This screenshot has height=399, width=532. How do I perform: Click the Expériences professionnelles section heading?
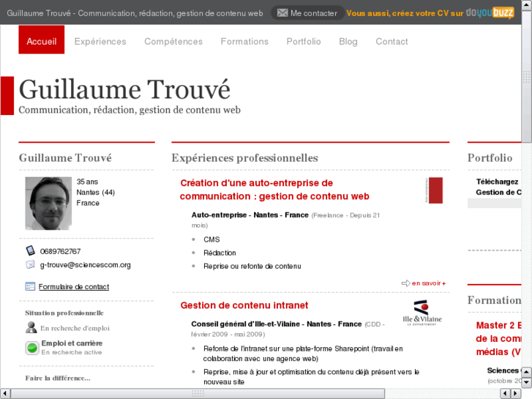(244, 158)
